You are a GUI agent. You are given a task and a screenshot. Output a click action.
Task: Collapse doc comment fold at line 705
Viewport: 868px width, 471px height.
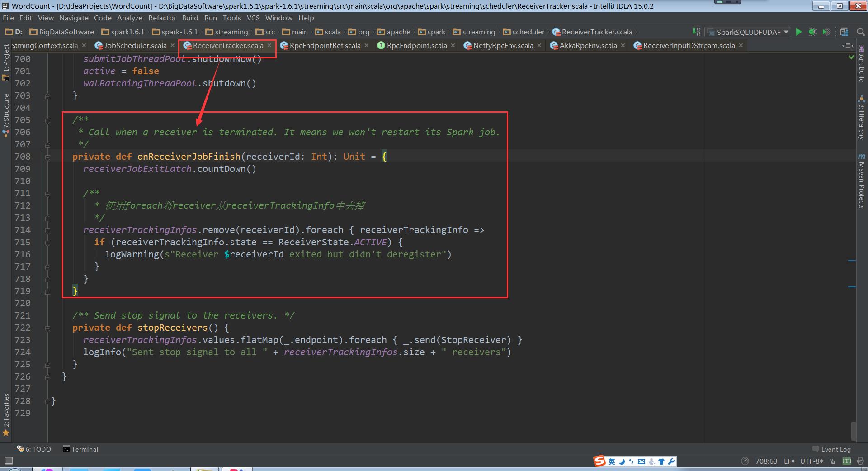tap(47, 120)
